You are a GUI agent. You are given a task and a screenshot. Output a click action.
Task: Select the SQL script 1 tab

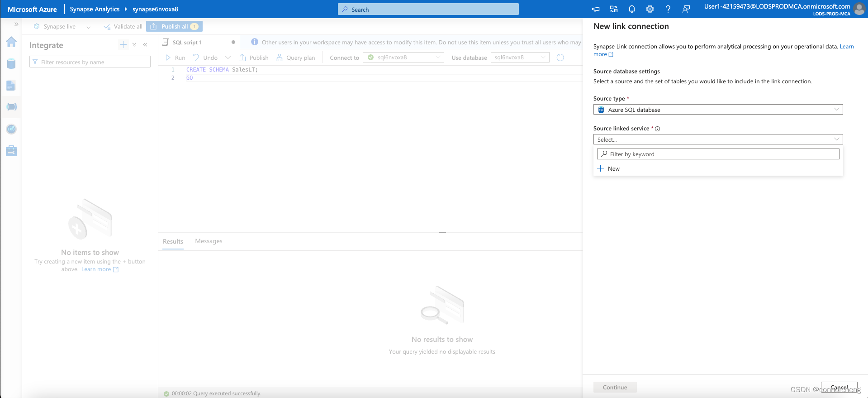pos(187,42)
